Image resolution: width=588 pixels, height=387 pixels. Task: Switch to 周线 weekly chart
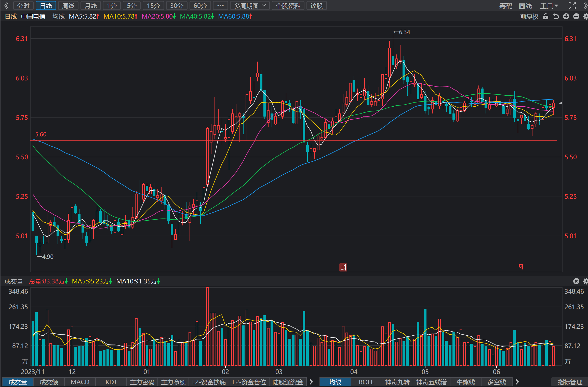click(x=68, y=6)
